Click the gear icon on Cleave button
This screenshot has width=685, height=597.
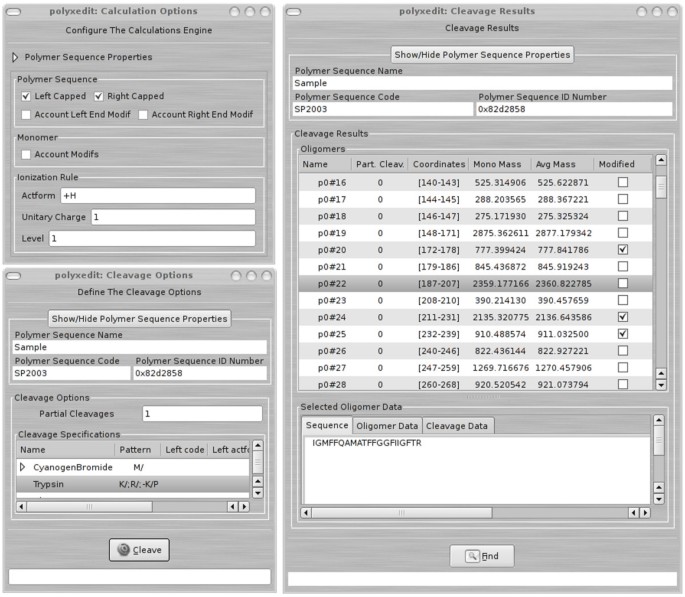(124, 549)
